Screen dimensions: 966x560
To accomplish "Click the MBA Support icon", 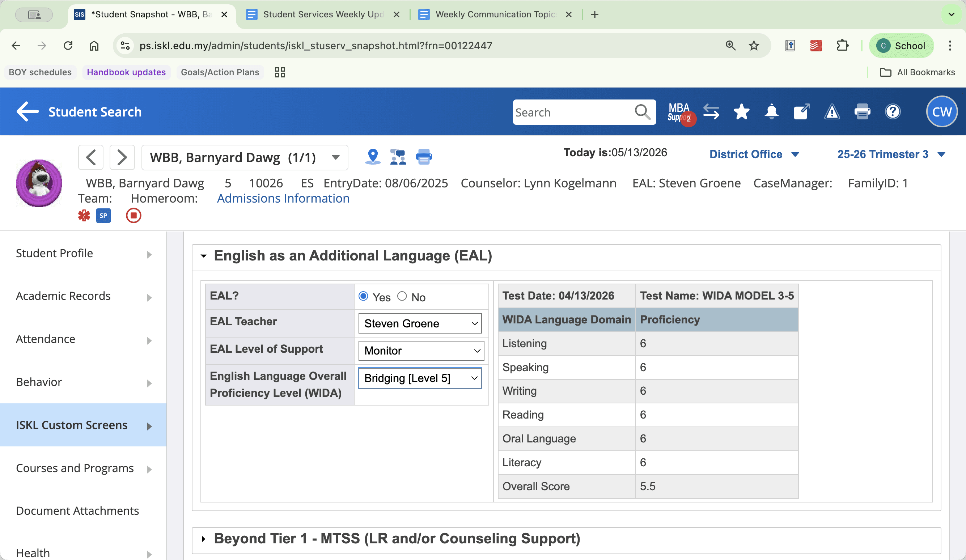I will pos(680,112).
